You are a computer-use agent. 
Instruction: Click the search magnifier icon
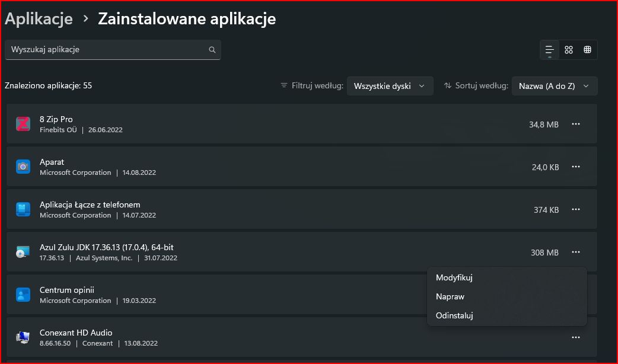point(212,50)
